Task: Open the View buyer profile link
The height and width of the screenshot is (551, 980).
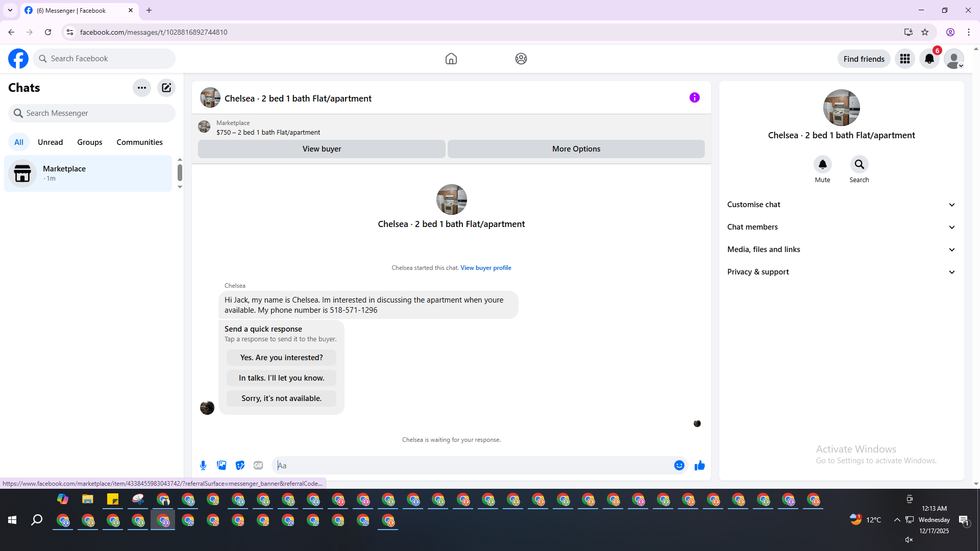Action: [486, 268]
